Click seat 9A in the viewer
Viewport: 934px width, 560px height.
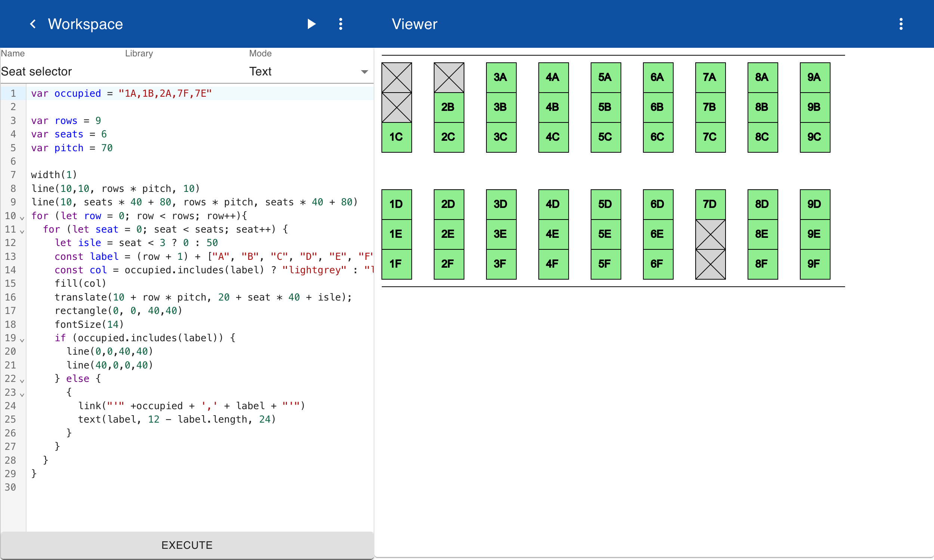(815, 77)
